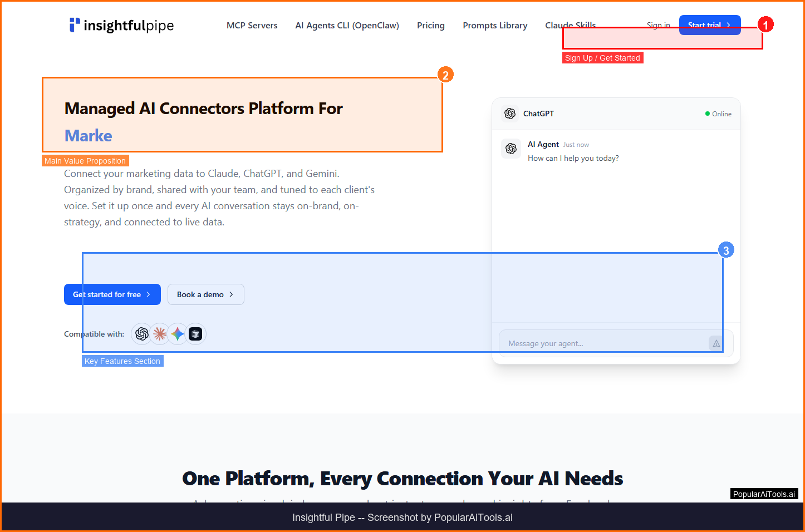Open the Prompts Library nav link
This screenshot has width=805, height=532.
pyautogui.click(x=495, y=26)
